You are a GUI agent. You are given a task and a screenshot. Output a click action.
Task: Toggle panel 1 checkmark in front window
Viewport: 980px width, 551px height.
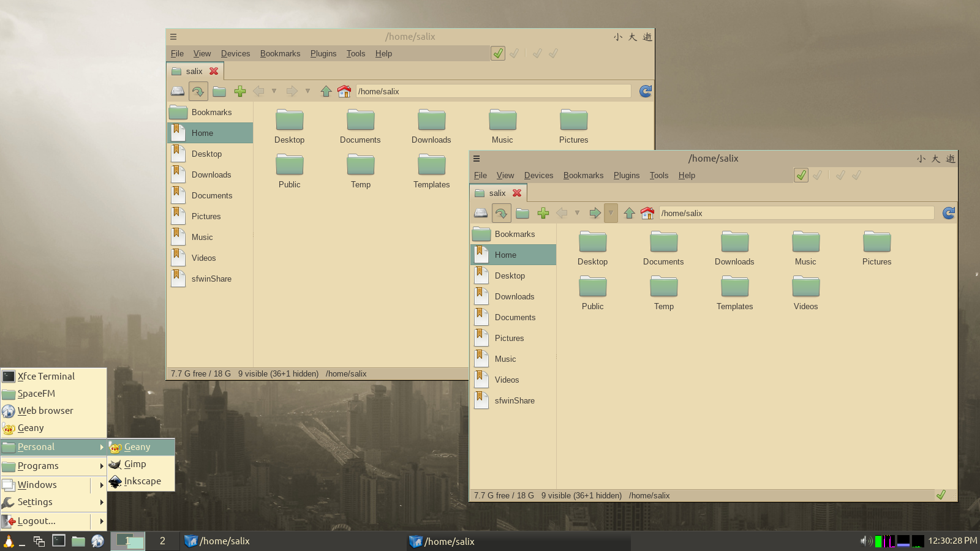click(x=801, y=175)
